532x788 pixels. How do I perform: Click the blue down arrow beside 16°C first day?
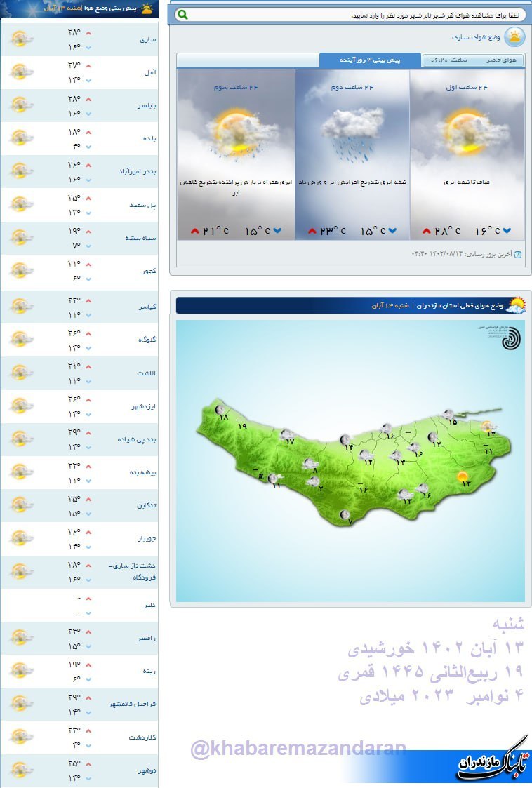click(507, 231)
